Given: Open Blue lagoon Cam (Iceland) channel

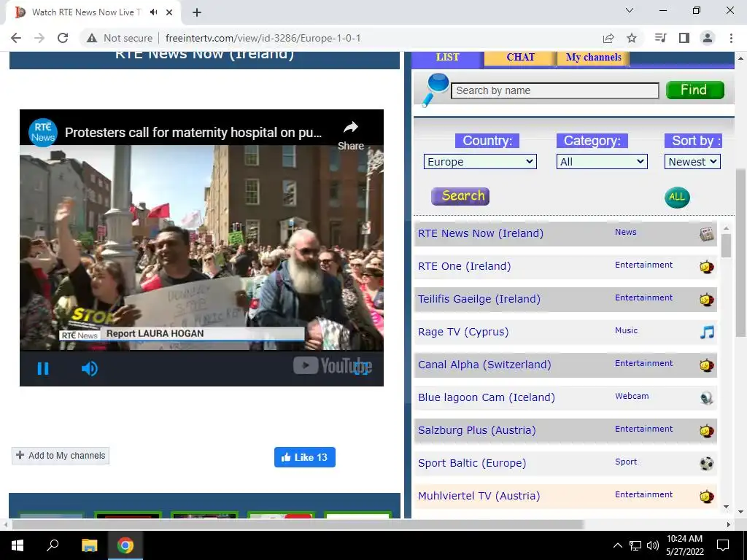Looking at the screenshot, I should pos(487,397).
